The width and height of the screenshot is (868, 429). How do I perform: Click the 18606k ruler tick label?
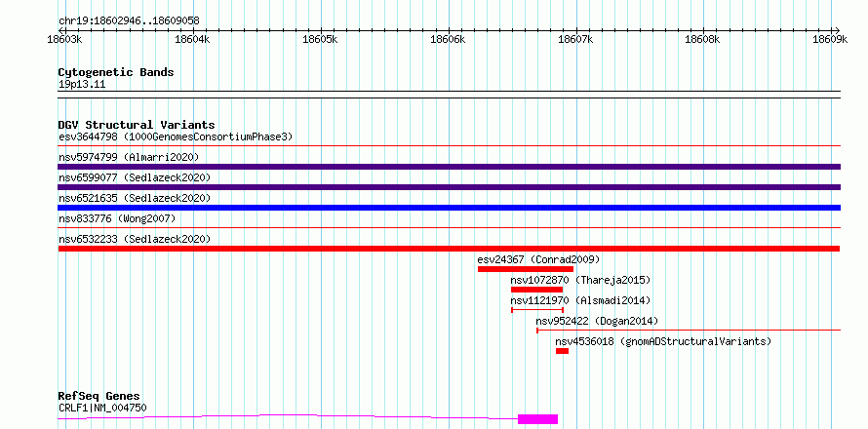click(448, 39)
